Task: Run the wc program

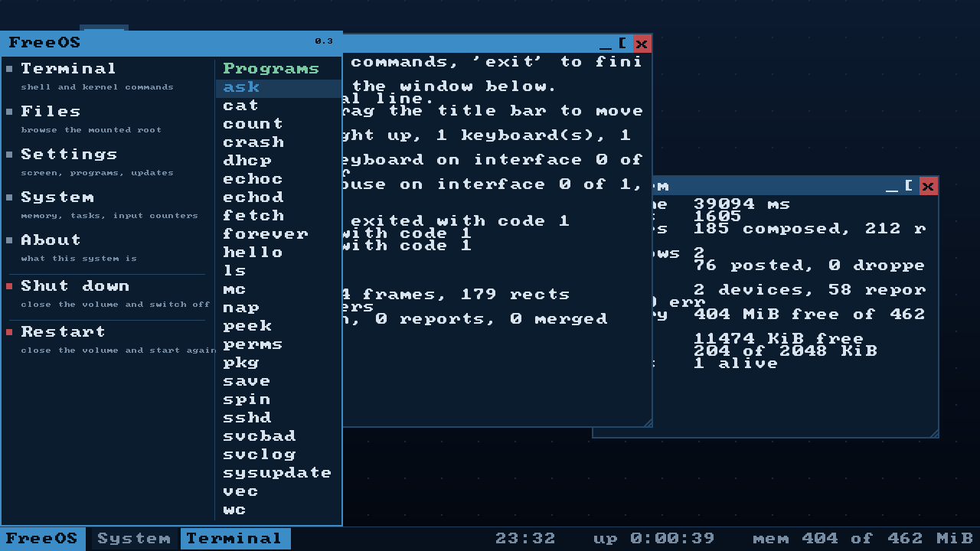Action: point(279,510)
